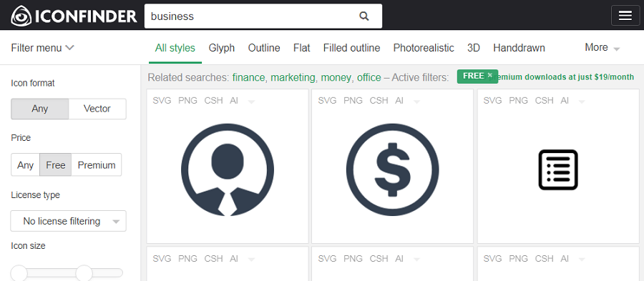The image size is (644, 281).
Task: Open the businessman avatar icon
Action: (x=227, y=169)
